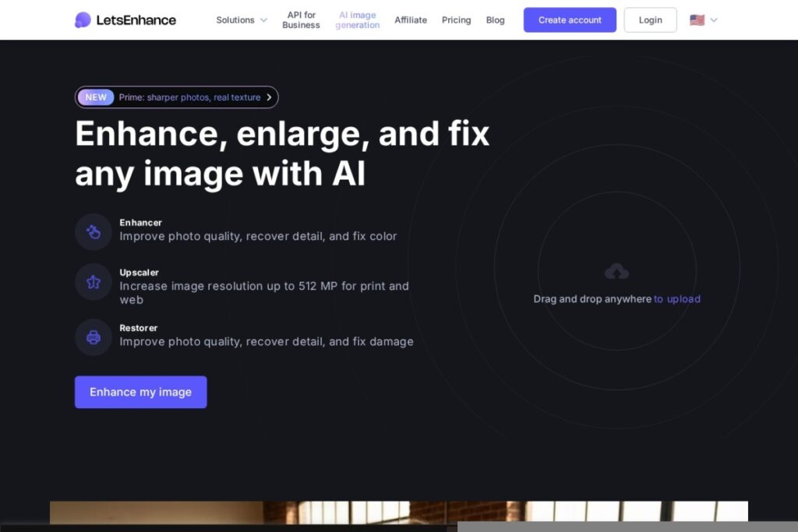798x532 pixels.
Task: Go to AI image generation
Action: pos(357,19)
